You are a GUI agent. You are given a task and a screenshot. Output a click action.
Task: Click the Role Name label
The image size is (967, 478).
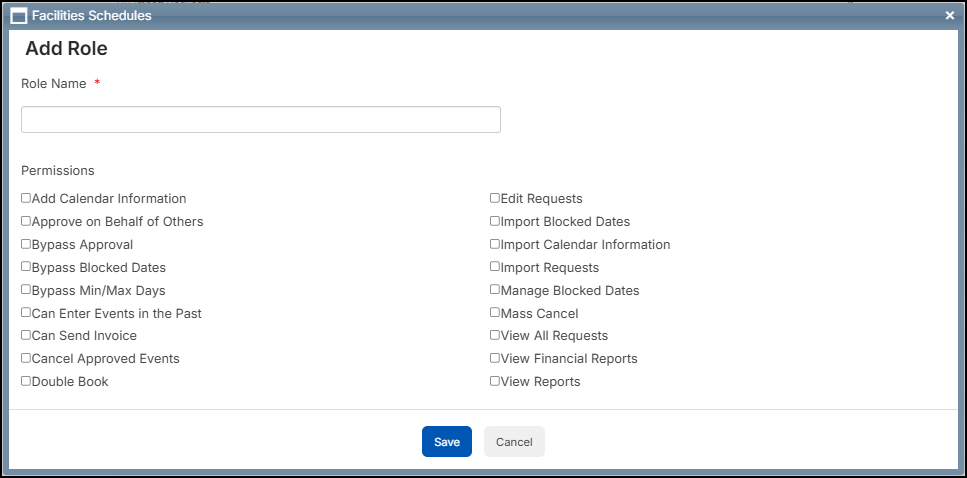(x=54, y=84)
